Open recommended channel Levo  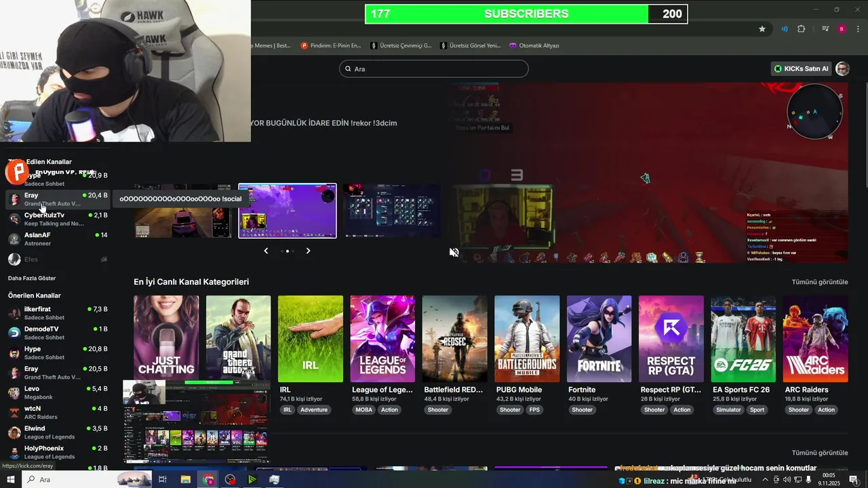coord(58,392)
